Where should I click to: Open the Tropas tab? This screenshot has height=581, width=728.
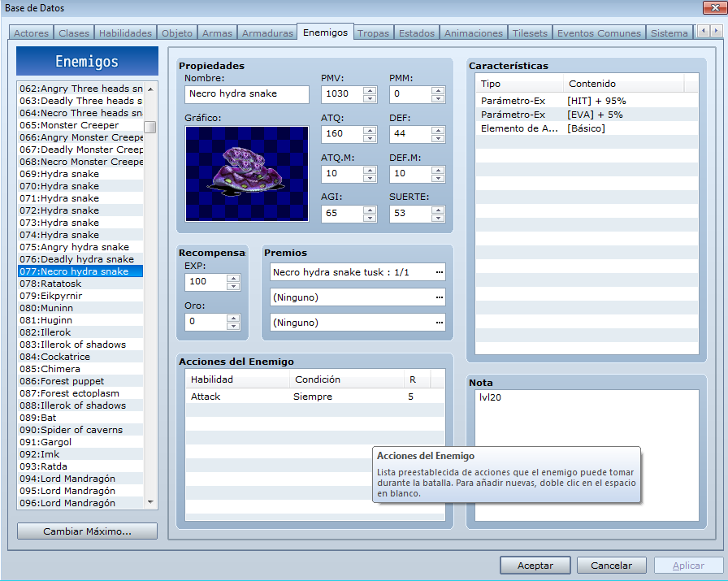(x=373, y=33)
